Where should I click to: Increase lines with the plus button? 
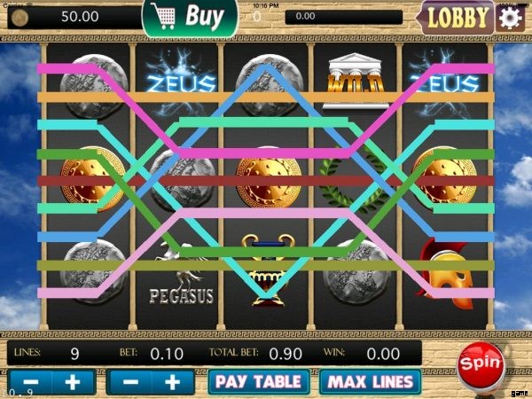(x=73, y=382)
